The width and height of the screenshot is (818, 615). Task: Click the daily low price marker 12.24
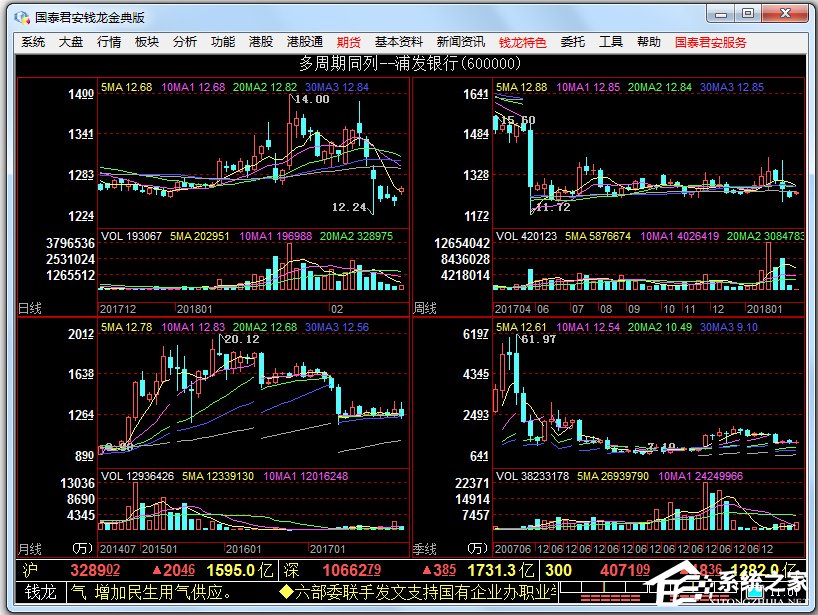tap(349, 207)
